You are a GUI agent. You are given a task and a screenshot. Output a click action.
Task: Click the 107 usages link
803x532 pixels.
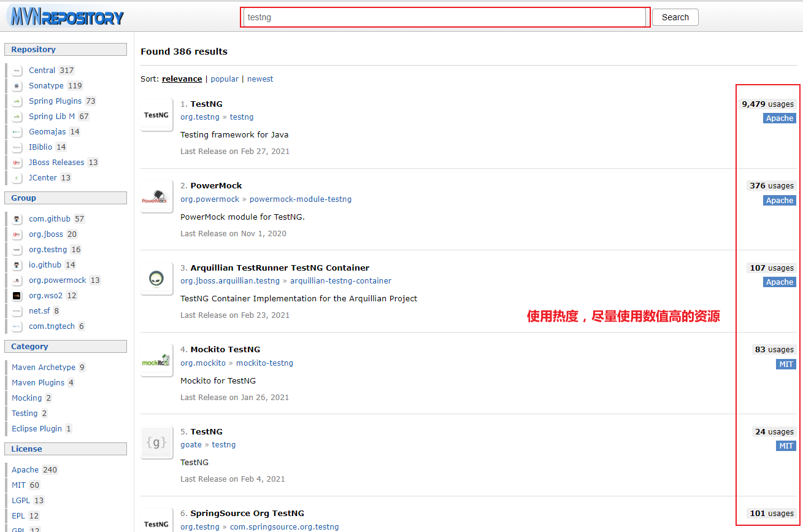[771, 268]
